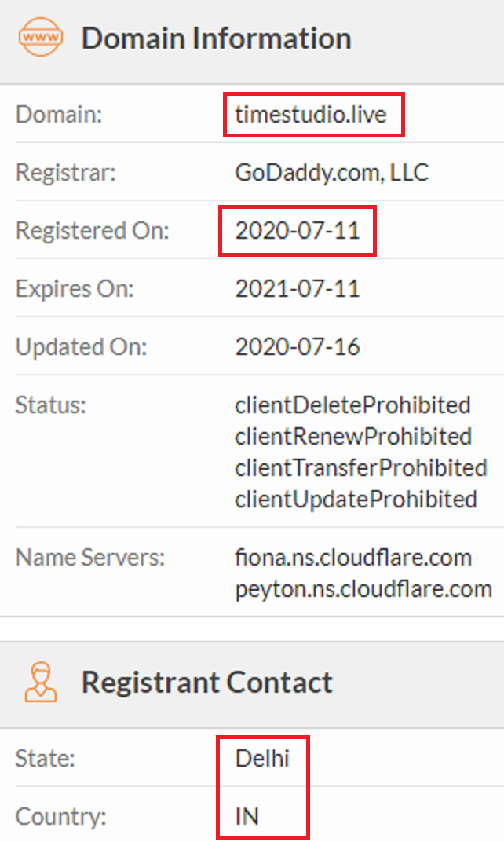Click the Registrant Contact person icon
Screen dimensions: 504x842
click(x=40, y=682)
